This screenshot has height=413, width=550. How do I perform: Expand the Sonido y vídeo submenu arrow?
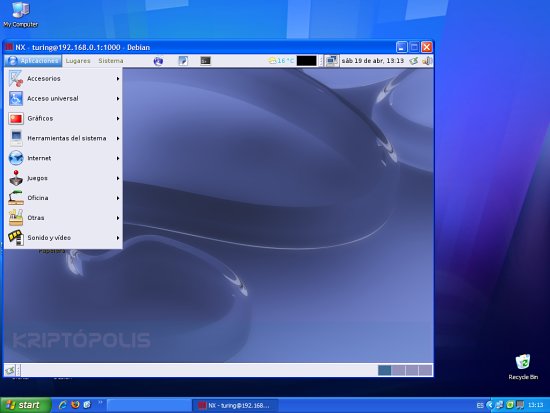coord(118,238)
